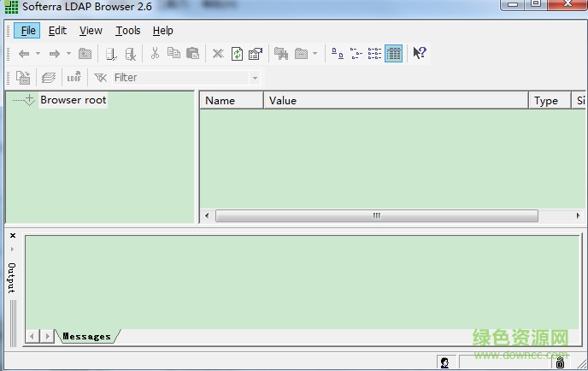This screenshot has height=371, width=588.
Task: Click the list scrollbar right arrow
Action: [578, 215]
